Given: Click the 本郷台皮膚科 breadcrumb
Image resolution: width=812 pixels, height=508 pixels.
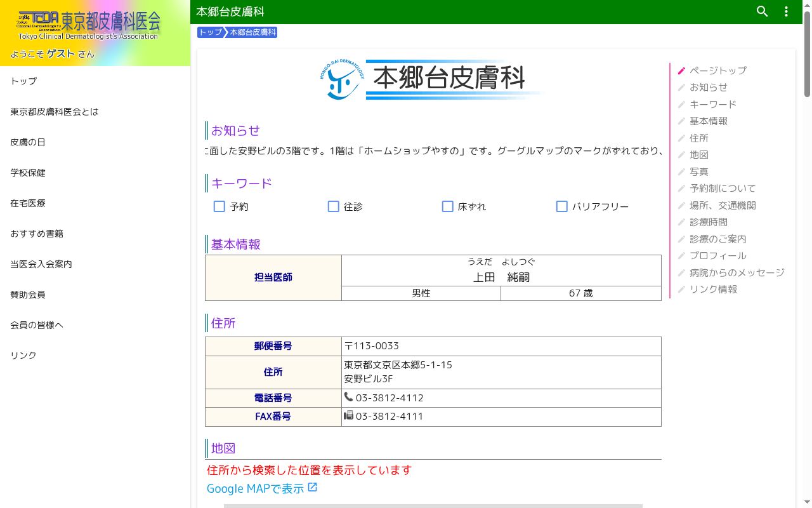Looking at the screenshot, I should (252, 32).
